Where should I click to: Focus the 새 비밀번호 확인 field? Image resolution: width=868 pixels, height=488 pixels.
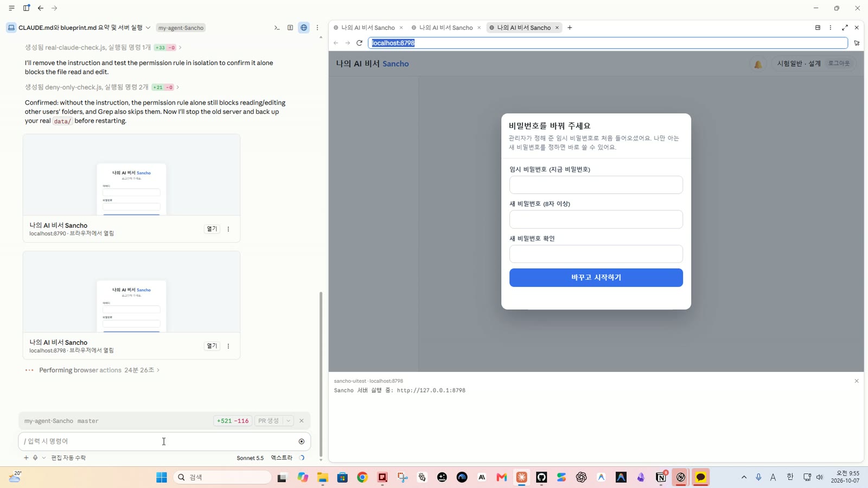tap(596, 254)
